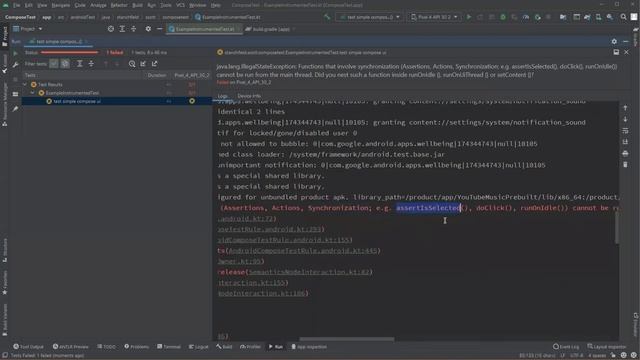Minimize the Run tool window
Viewport: 640px width, 360px height.
tap(626, 41)
